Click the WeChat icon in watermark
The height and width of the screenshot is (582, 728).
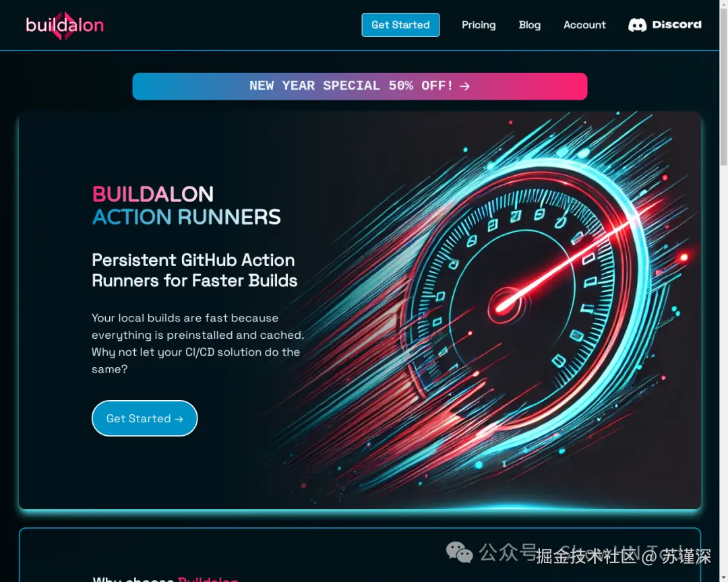(459, 552)
